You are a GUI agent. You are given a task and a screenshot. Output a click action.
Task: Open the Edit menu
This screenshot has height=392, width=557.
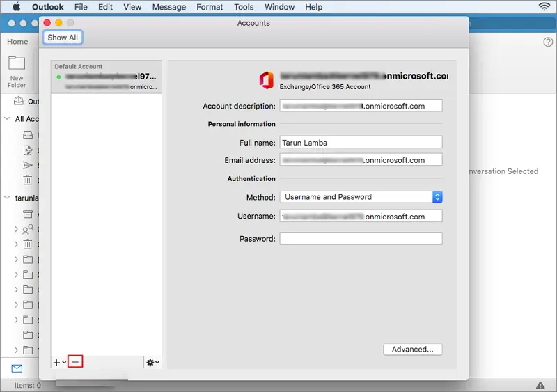(x=105, y=7)
